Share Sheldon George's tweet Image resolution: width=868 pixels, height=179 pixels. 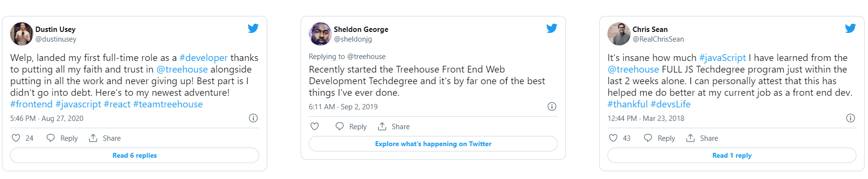click(x=394, y=127)
